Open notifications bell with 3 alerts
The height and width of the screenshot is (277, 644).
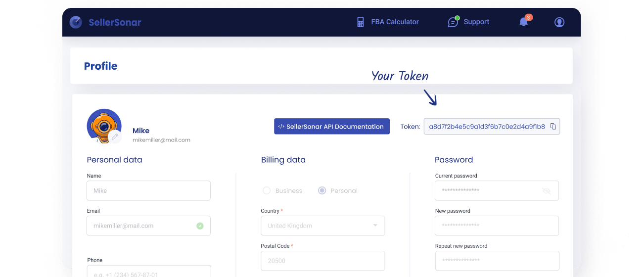pyautogui.click(x=524, y=22)
